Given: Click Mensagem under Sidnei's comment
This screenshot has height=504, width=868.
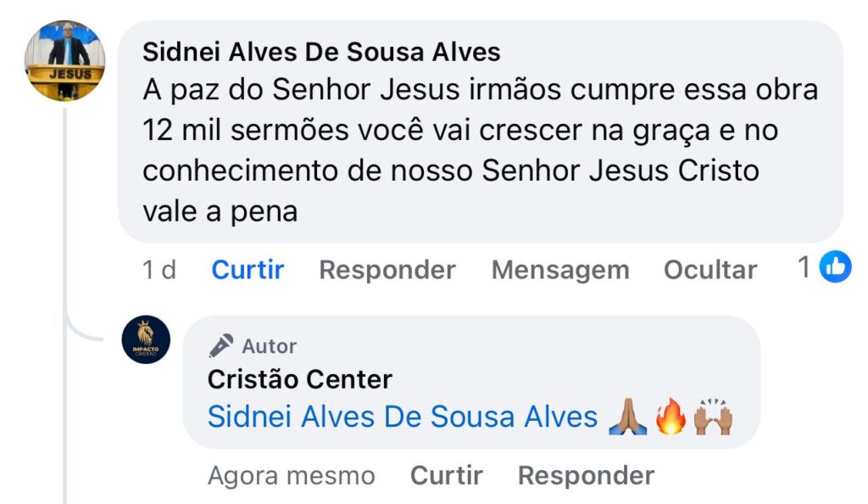Looking at the screenshot, I should pos(560,270).
